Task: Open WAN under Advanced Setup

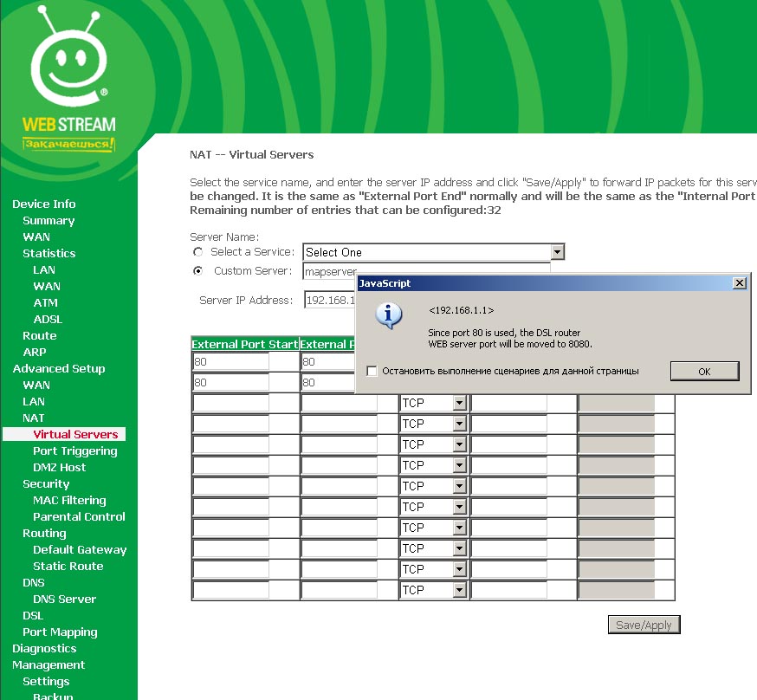Action: coord(36,385)
